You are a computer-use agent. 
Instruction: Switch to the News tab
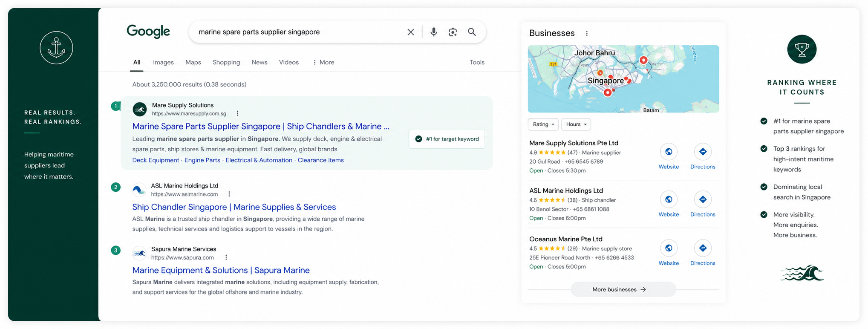(260, 62)
